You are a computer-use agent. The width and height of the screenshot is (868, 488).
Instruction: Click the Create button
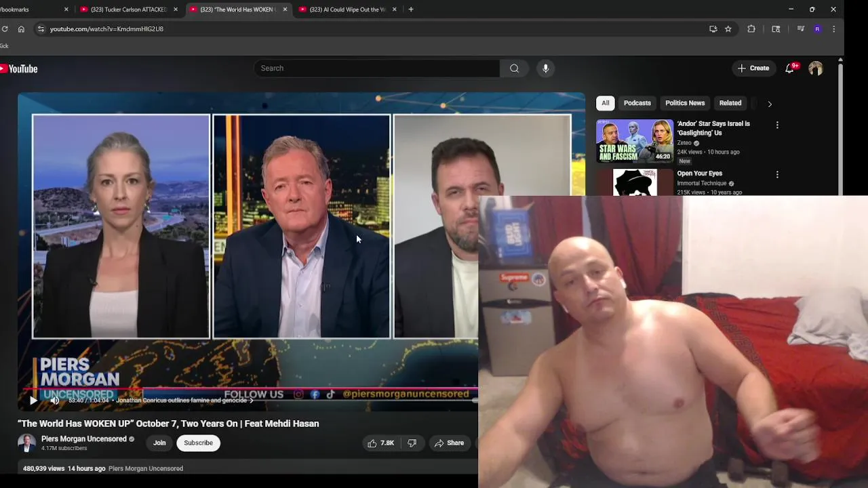(753, 68)
